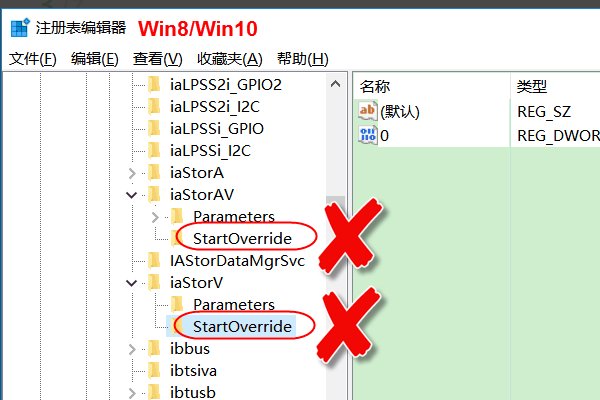
Task: Click the IAStorDataMgrSvc key name
Action: [237, 261]
